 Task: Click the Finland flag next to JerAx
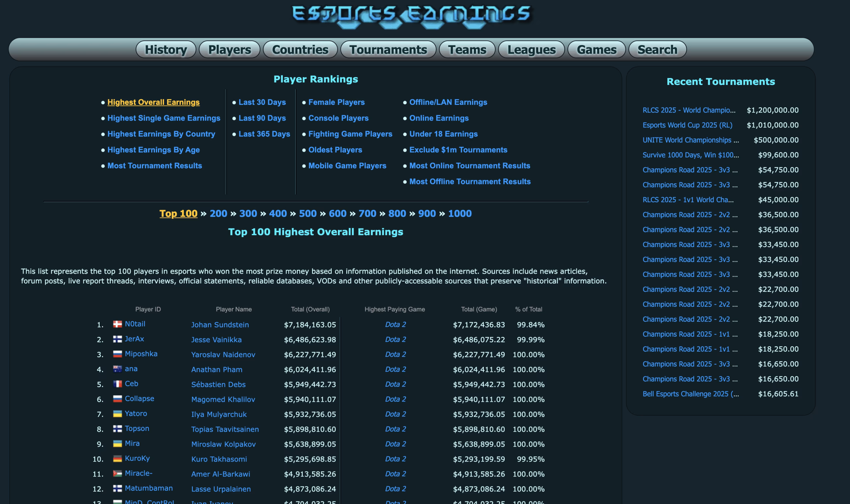pyautogui.click(x=118, y=339)
